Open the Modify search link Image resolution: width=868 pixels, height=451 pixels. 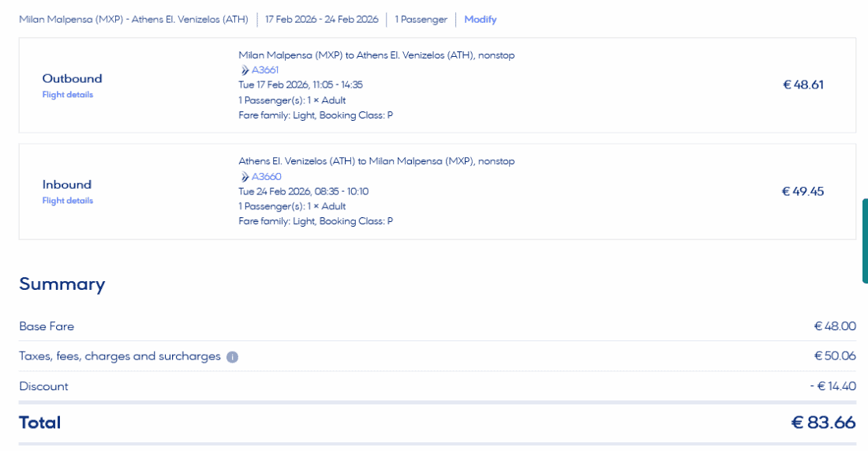click(x=480, y=20)
